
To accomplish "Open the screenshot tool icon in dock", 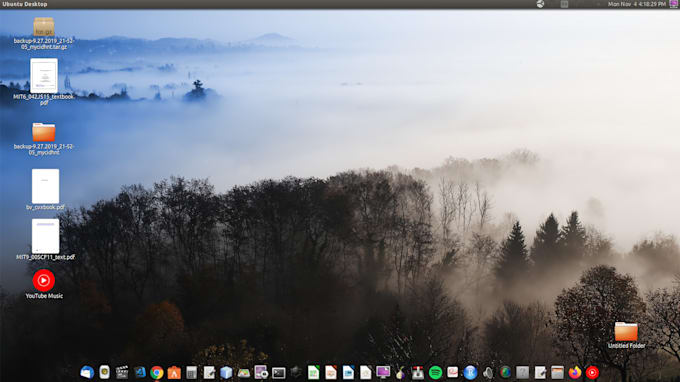I will (261, 372).
